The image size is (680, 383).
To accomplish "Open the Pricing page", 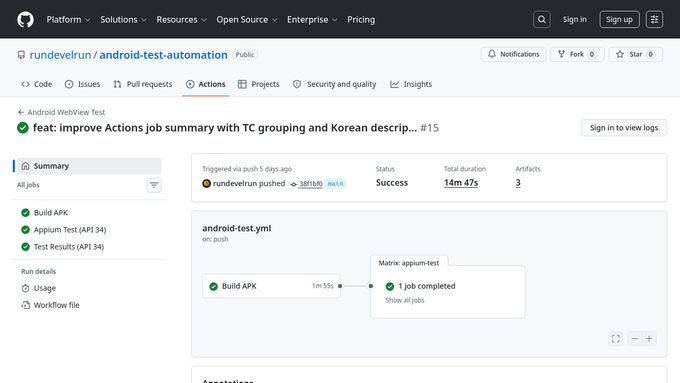I will click(x=361, y=20).
